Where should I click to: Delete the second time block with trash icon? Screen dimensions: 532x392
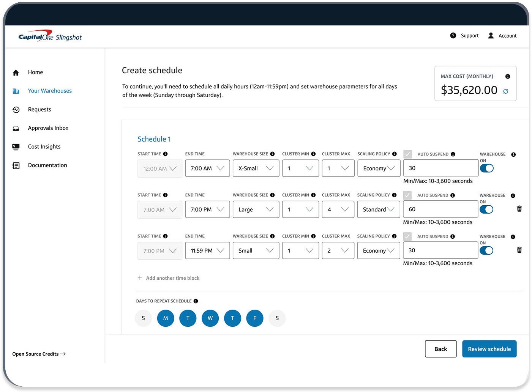[519, 209]
